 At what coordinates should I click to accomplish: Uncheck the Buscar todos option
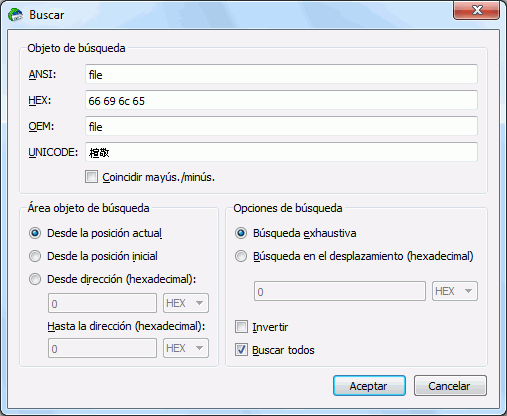[x=241, y=350]
